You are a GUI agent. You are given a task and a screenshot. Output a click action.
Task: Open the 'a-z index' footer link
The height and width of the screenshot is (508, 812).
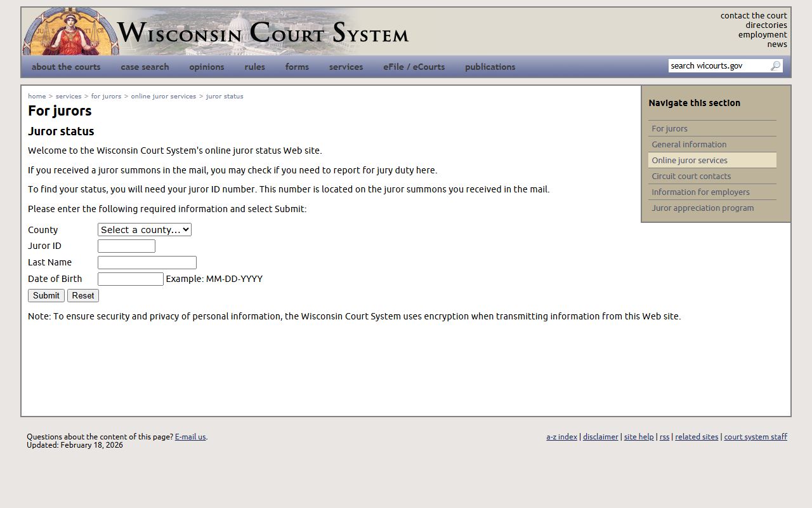(562, 437)
